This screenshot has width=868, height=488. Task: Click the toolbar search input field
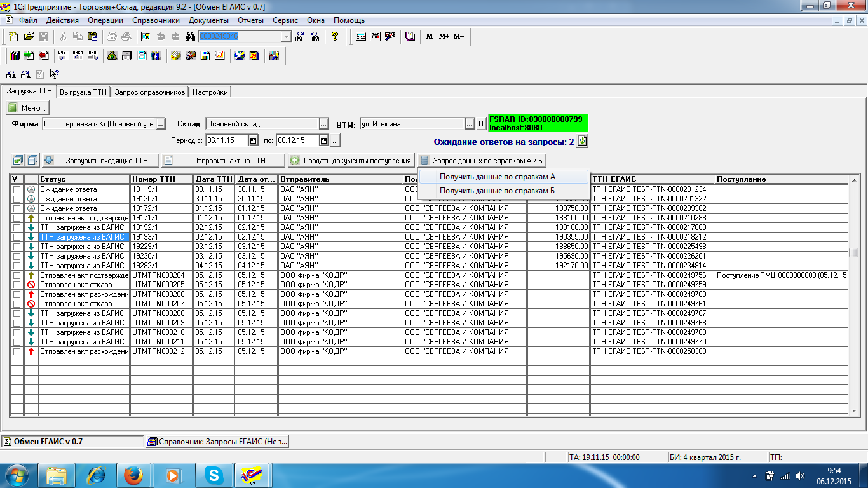point(240,37)
